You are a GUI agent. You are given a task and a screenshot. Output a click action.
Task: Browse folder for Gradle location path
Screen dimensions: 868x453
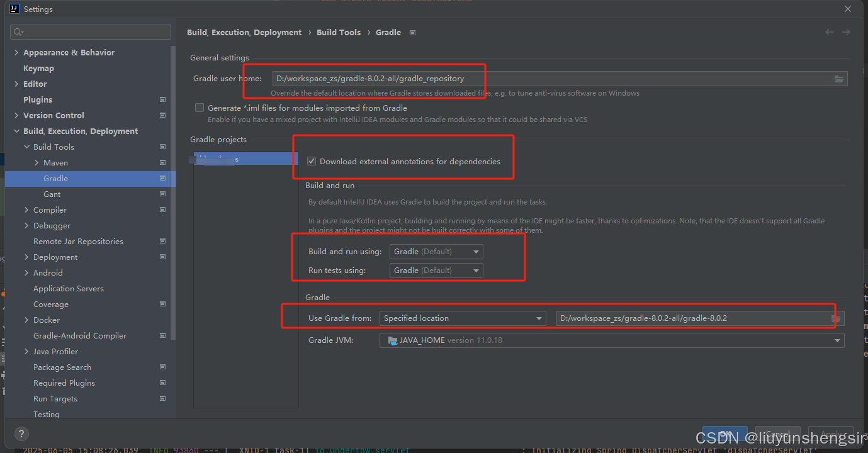[836, 318]
